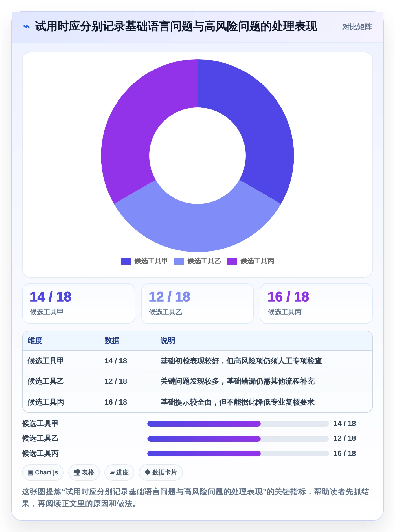
Task: Click the 候选工具丙 progress bar
Action: click(x=238, y=454)
